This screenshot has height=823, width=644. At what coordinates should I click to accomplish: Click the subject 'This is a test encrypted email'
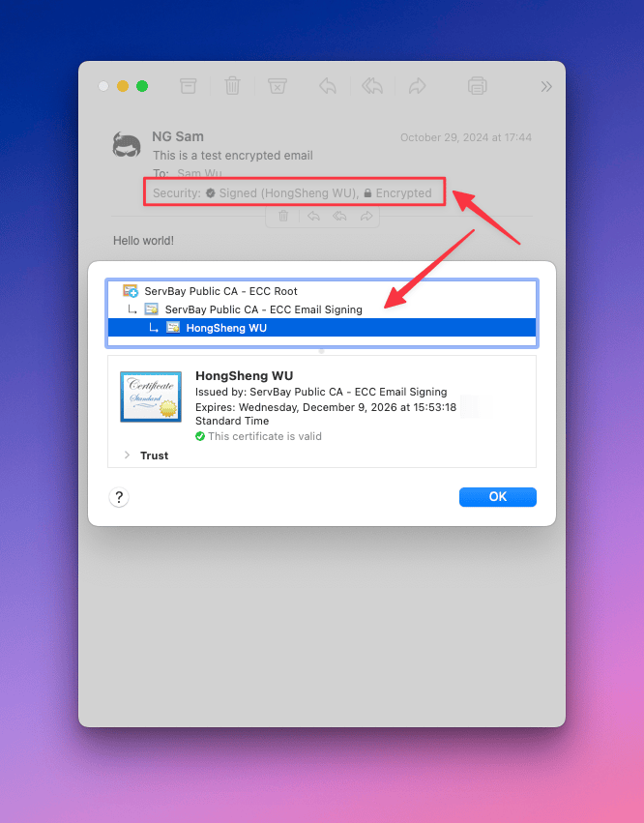point(232,156)
